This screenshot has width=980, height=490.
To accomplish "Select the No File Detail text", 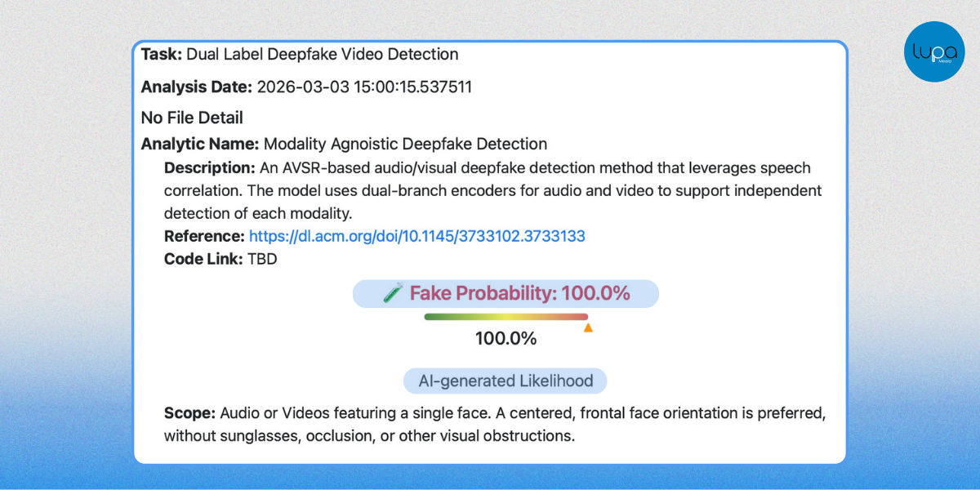I will pyautogui.click(x=192, y=118).
